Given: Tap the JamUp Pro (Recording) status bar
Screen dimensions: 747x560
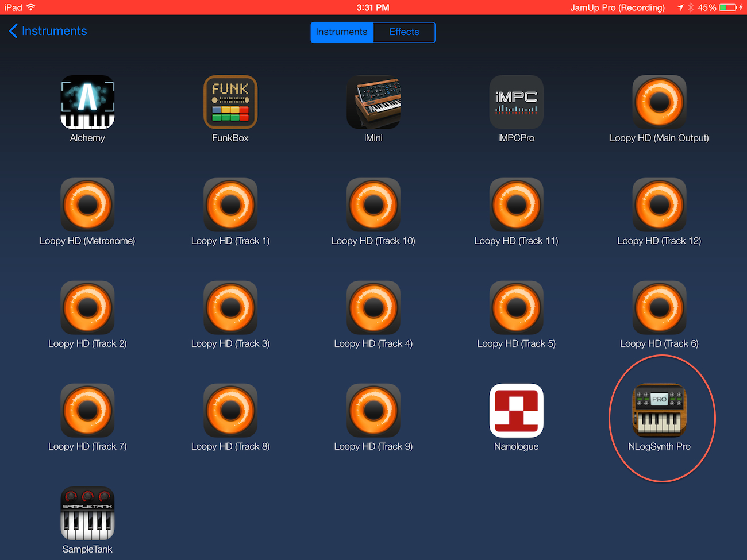Looking at the screenshot, I should pos(618,7).
